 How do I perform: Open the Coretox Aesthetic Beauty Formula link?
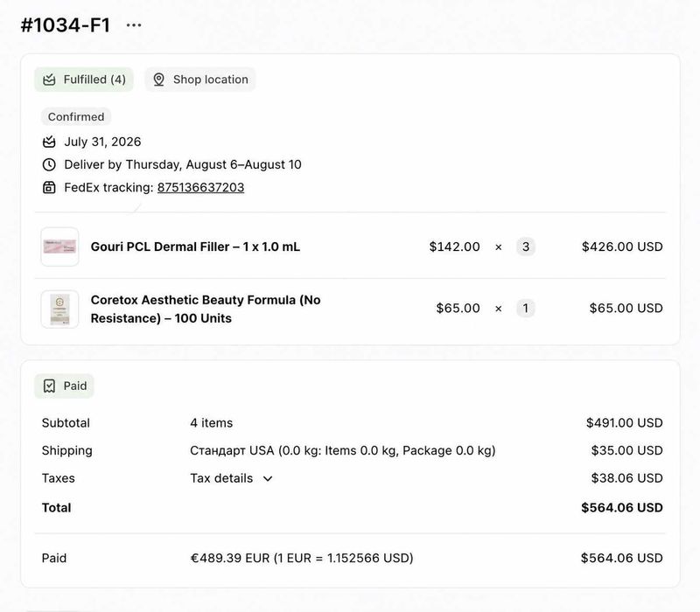click(x=206, y=309)
